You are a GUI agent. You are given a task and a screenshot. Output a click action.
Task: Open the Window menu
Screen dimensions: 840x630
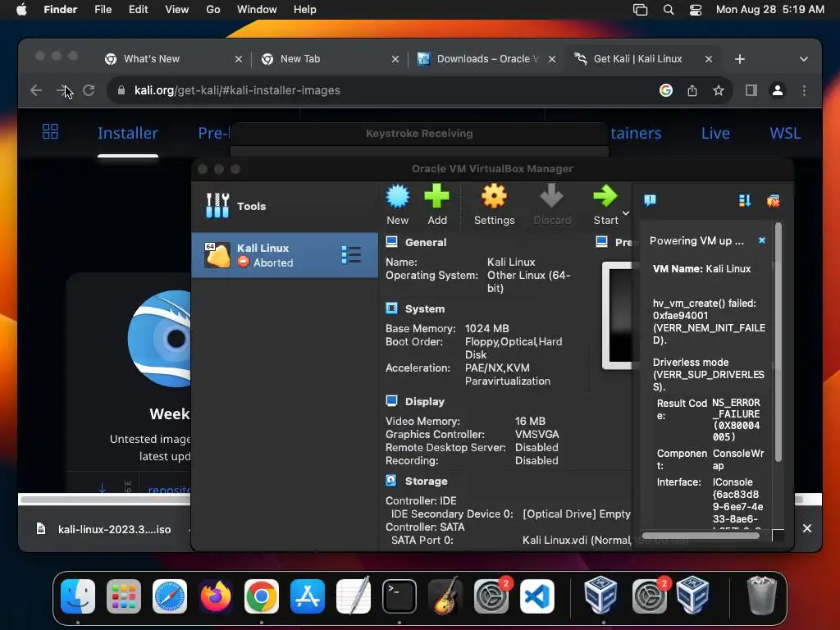tap(257, 10)
